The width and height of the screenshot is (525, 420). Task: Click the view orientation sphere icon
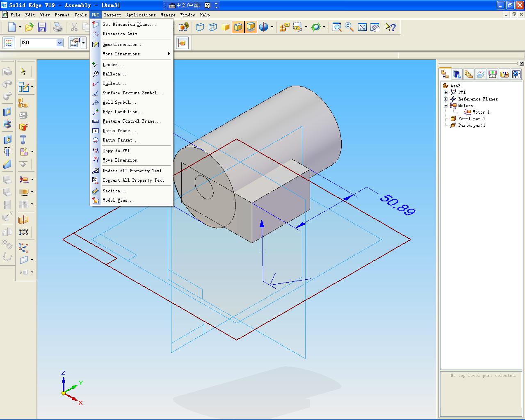click(264, 27)
